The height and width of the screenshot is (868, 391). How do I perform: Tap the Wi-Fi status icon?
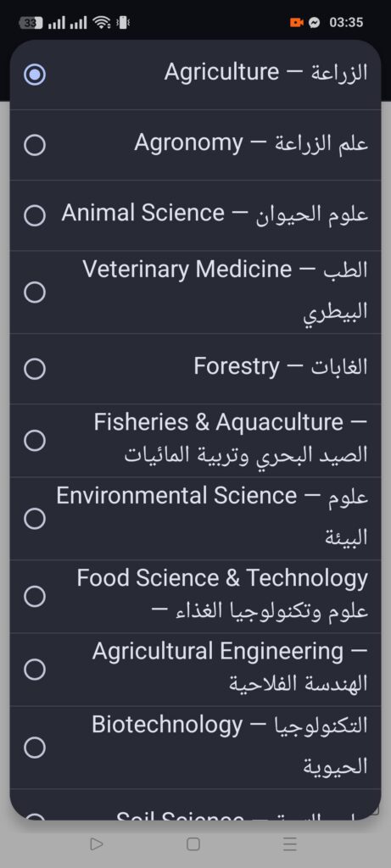pyautogui.click(x=103, y=22)
